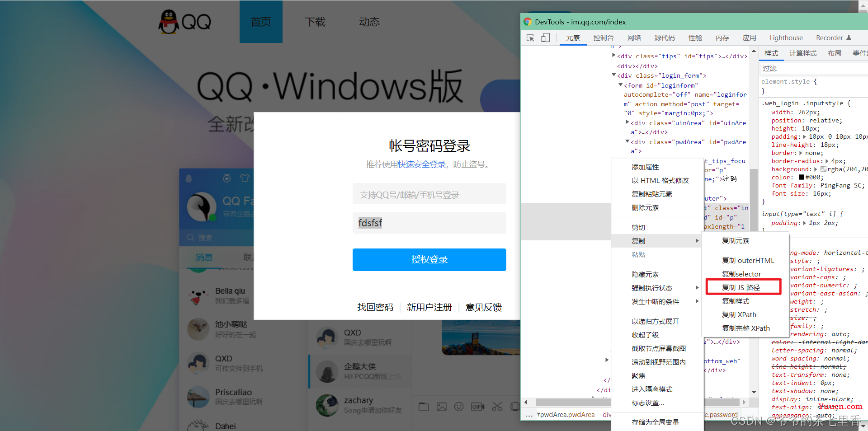This screenshot has height=431, width=868.
Task: Open the 新用户注册 link
Action: pyautogui.click(x=429, y=307)
